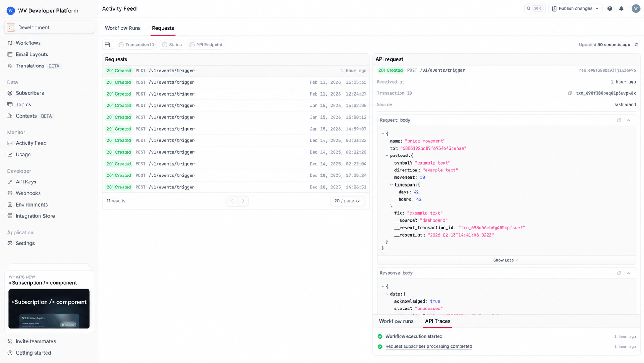Image resolution: width=644 pixels, height=363 pixels.
Task: Select the request from Feb 11, 2026, 15:05:35
Action: point(236,82)
